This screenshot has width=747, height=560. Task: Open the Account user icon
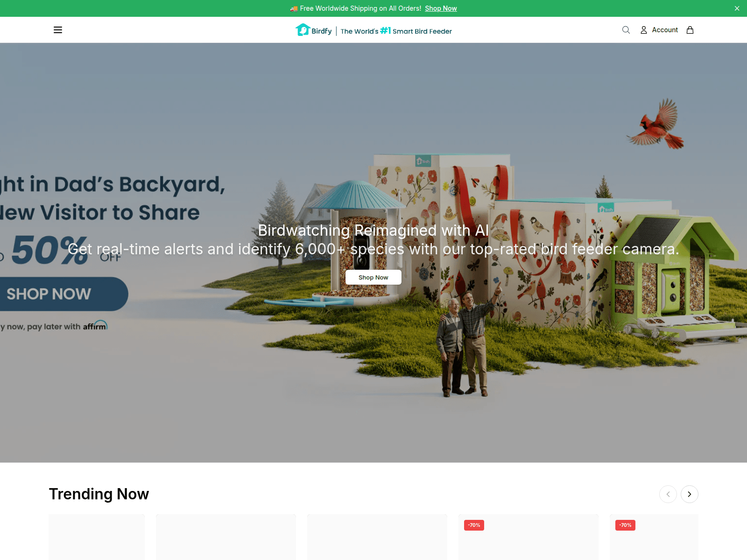[644, 30]
